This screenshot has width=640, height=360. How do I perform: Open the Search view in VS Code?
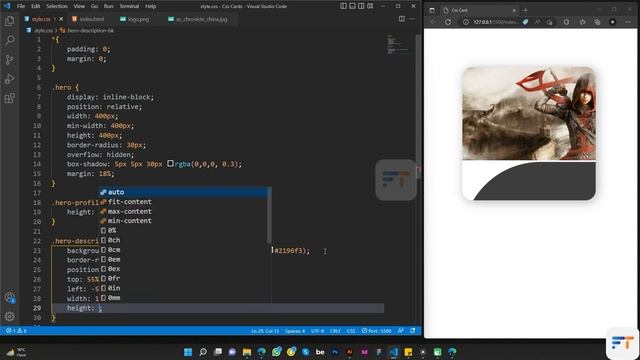pos(9,40)
